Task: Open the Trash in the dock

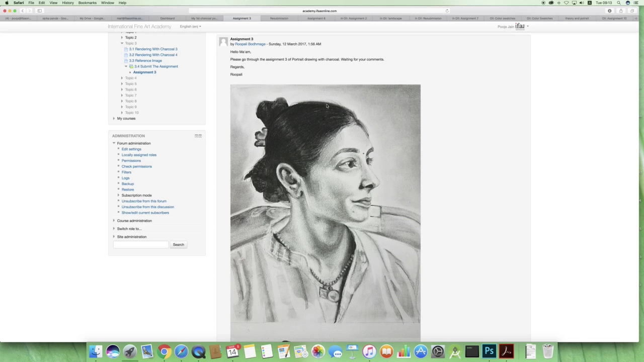Action: pyautogui.click(x=548, y=352)
